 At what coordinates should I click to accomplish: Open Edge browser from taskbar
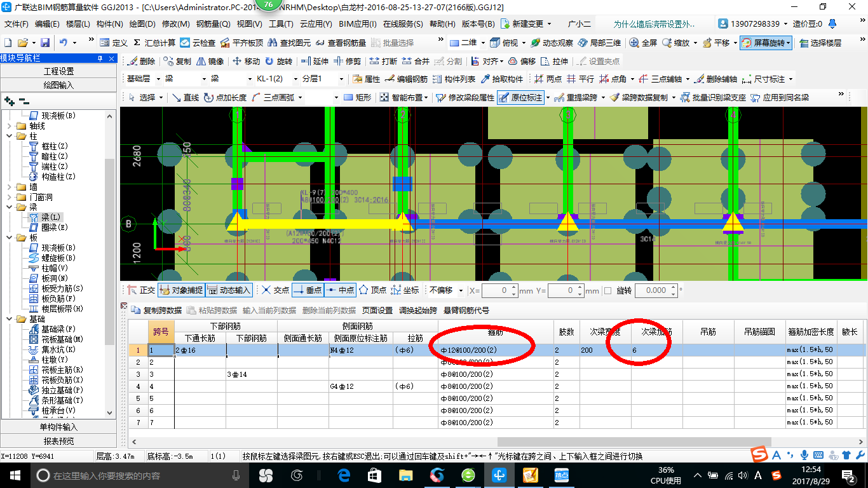344,475
